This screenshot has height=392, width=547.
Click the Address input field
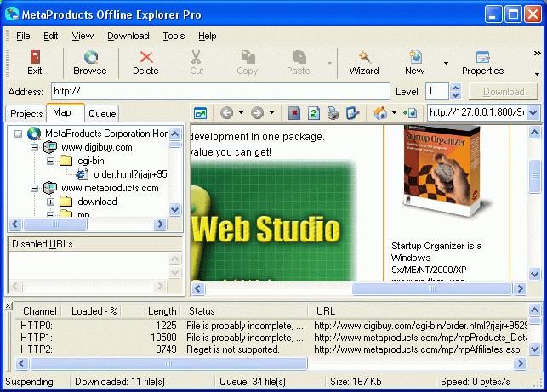pos(220,91)
